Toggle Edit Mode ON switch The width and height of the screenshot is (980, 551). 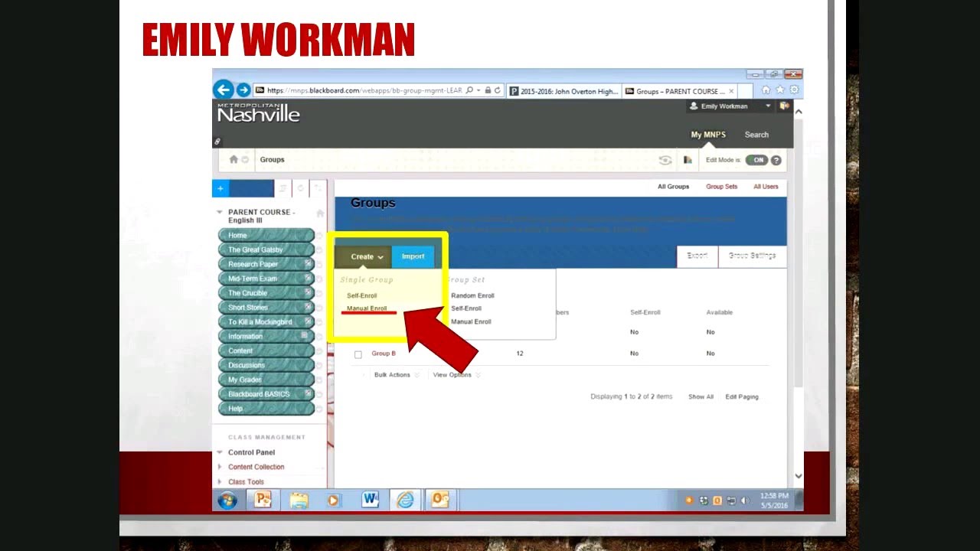(756, 160)
